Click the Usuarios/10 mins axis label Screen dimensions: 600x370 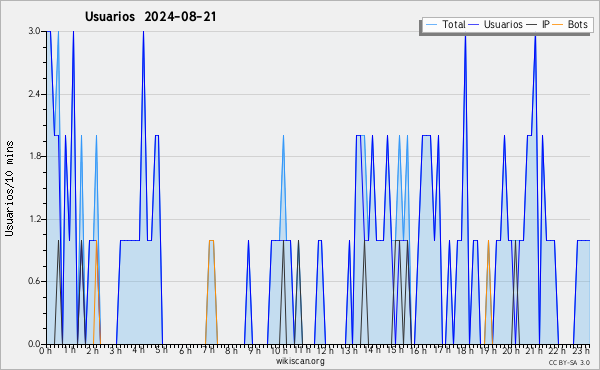[x=9, y=189]
